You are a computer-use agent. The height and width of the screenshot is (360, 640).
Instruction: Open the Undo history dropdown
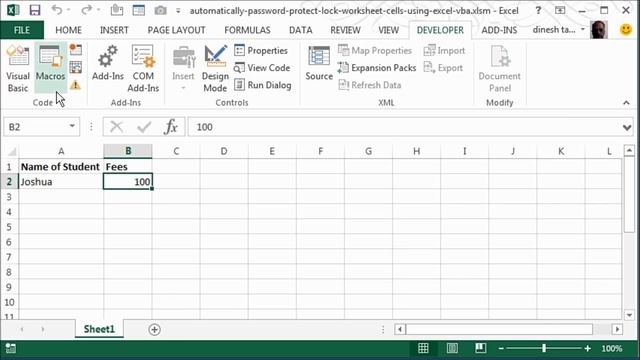pyautogui.click(x=69, y=10)
